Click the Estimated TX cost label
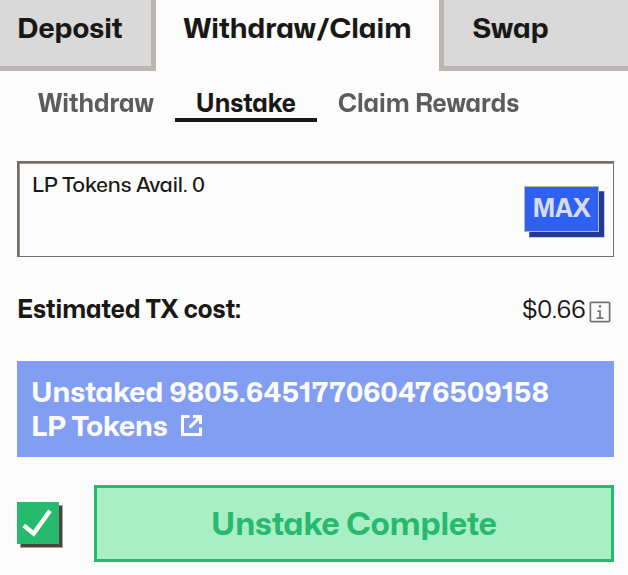The width and height of the screenshot is (628, 575). (x=130, y=309)
